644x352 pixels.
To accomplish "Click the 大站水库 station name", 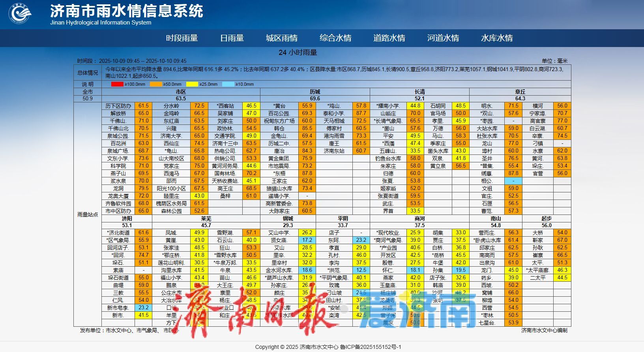I will point(487,128).
